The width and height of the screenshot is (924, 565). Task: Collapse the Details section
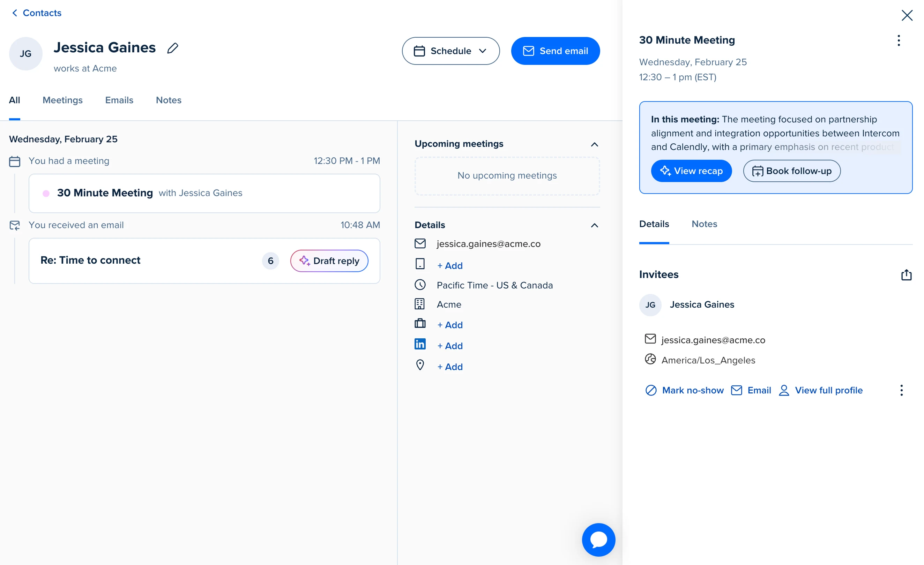594,225
